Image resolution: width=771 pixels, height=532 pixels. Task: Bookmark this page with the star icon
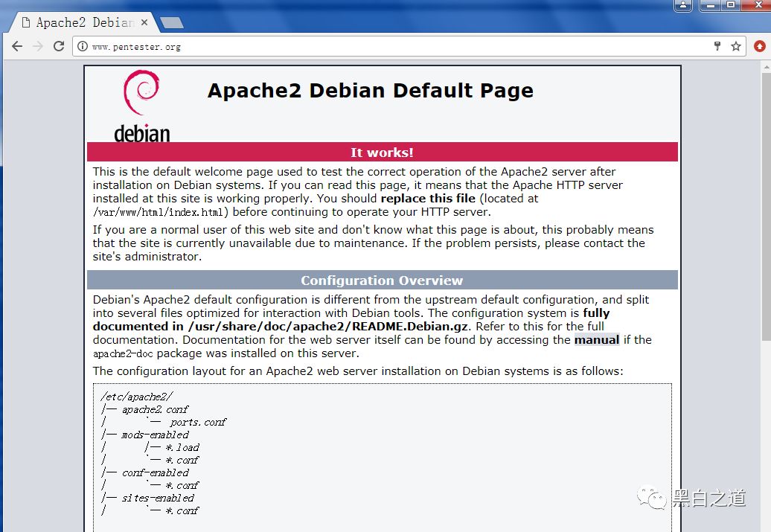click(x=735, y=46)
